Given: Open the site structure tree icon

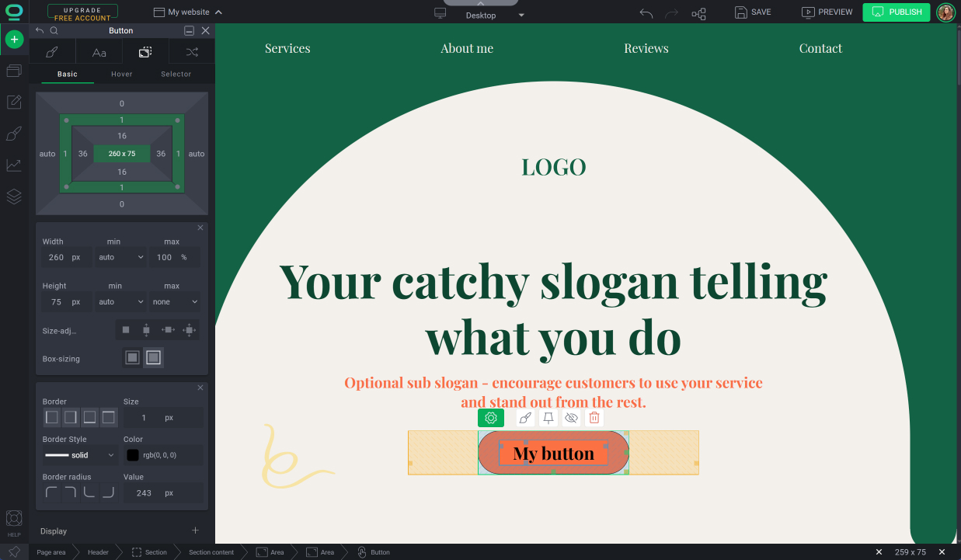Looking at the screenshot, I should (698, 13).
